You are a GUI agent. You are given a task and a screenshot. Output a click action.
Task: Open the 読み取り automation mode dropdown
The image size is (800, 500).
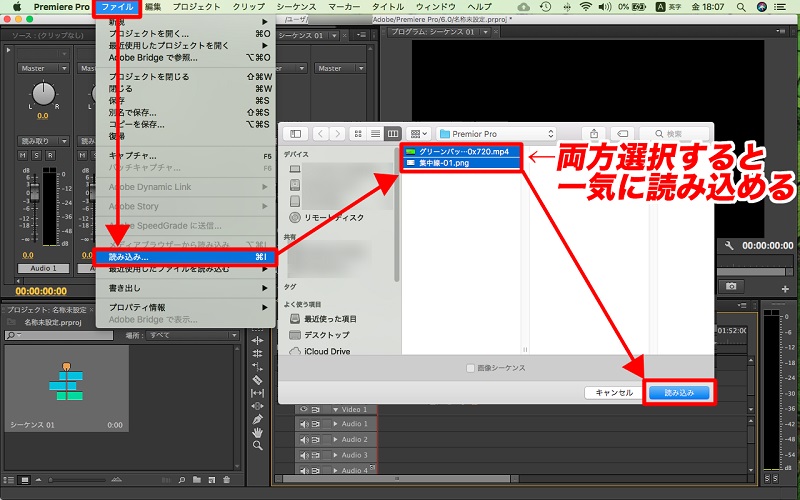[43, 141]
